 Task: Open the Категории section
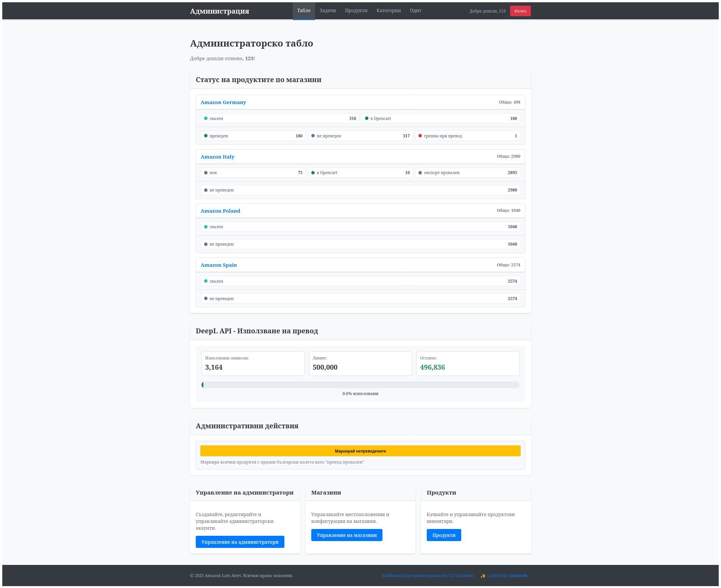(x=389, y=11)
